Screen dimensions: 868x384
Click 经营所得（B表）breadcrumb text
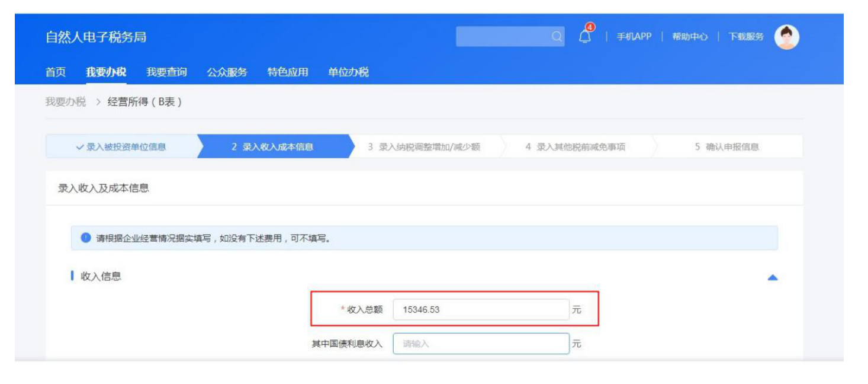point(144,102)
